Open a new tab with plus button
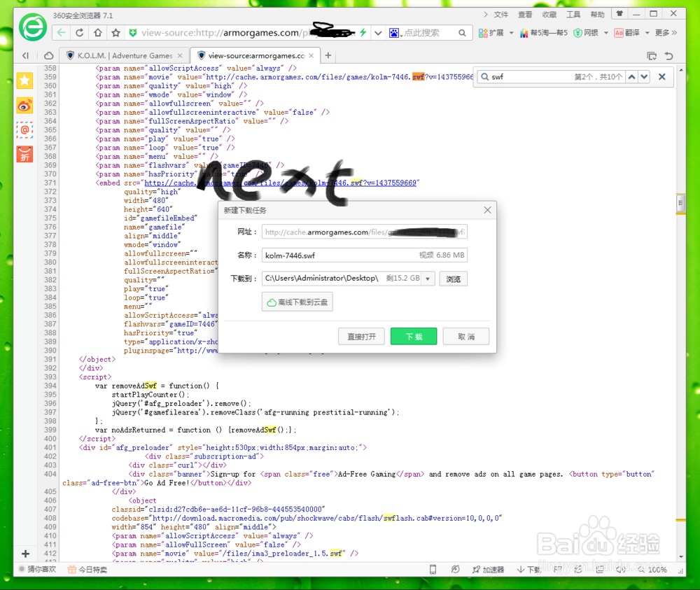Screen dimensions: 700x590 coord(328,55)
